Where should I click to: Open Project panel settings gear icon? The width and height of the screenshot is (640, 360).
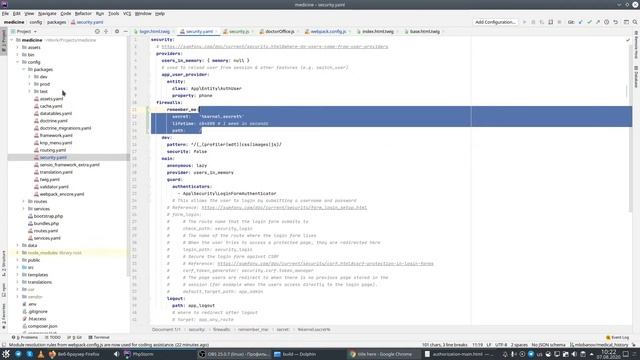117,31
